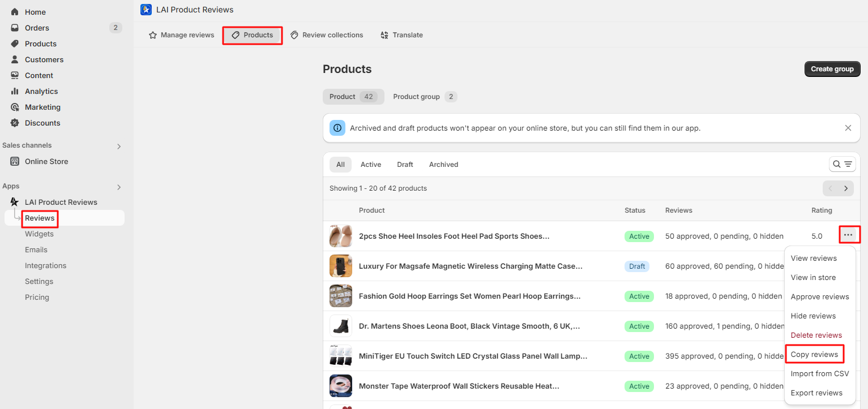Viewport: 868px width, 409px height.
Task: Click the Shoe Heel Insoles product thumbnail
Action: (x=341, y=236)
